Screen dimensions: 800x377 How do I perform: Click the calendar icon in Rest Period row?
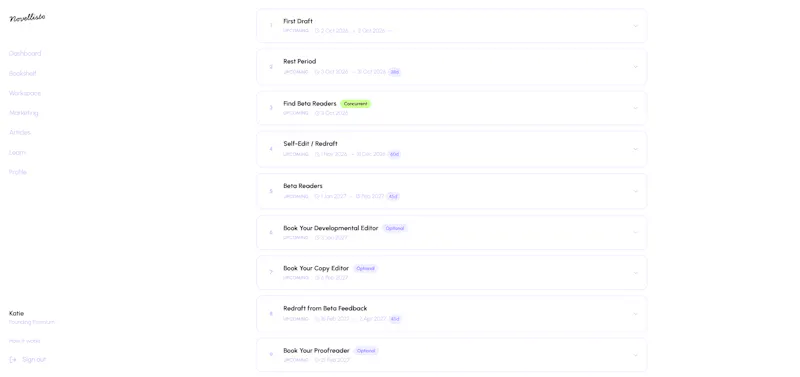tap(317, 72)
